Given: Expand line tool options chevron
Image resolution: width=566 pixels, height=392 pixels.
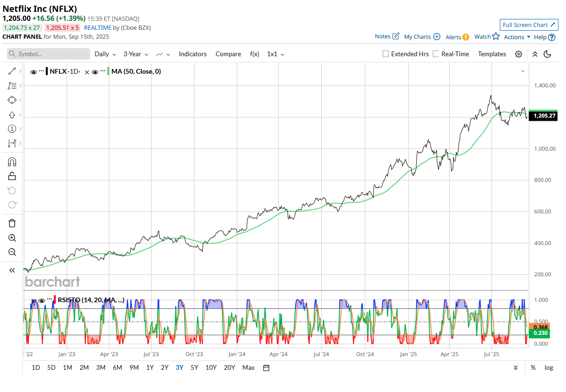Looking at the screenshot, I should point(20,71).
